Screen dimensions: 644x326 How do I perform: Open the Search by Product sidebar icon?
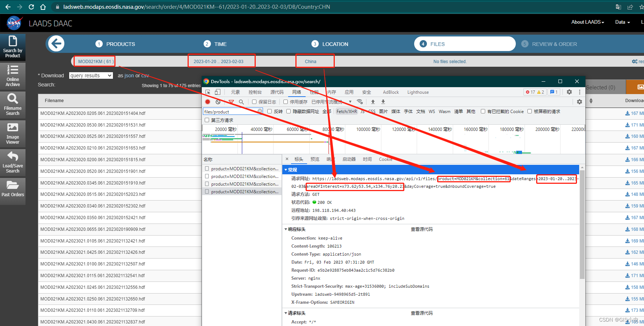13,47
